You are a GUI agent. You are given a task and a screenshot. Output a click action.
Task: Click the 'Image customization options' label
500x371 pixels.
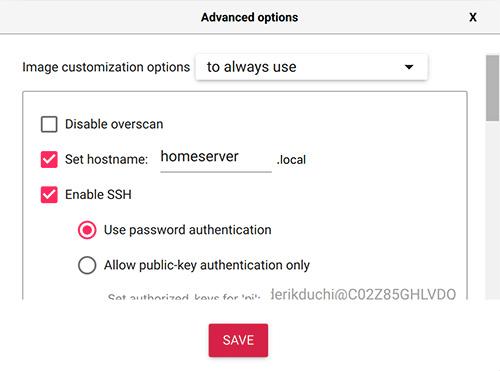click(x=106, y=67)
